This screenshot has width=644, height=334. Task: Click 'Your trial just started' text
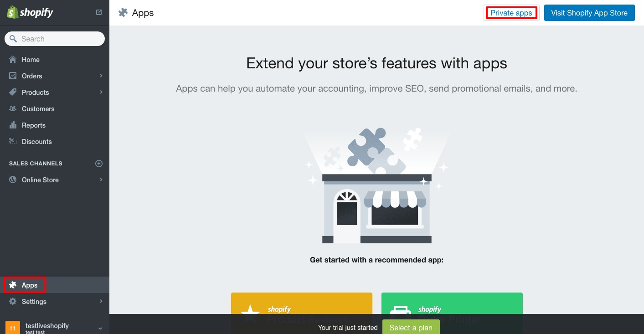(x=348, y=328)
